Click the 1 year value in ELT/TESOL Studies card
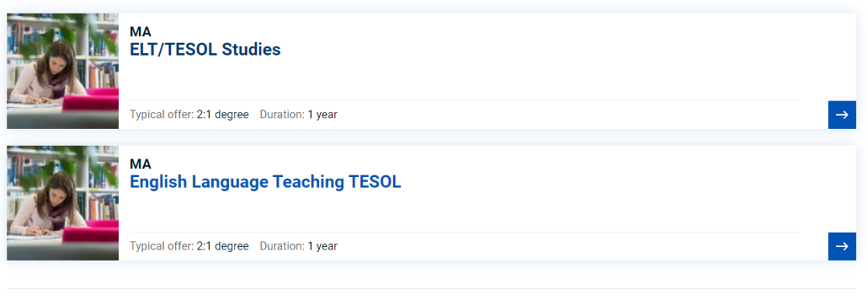 coord(323,115)
